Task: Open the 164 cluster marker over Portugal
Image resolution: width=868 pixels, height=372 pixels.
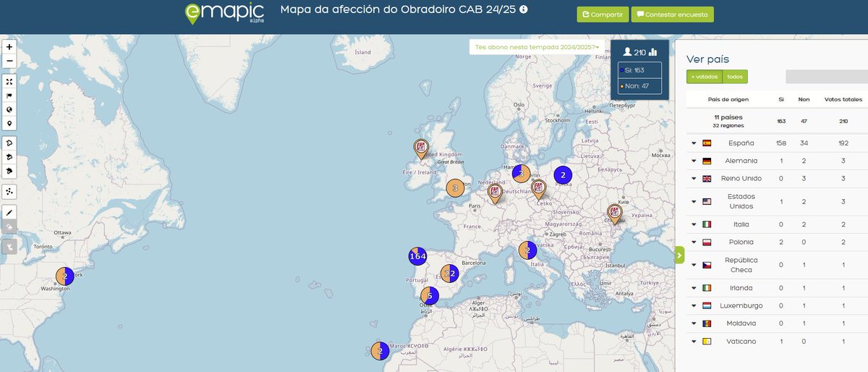Action: point(418,256)
